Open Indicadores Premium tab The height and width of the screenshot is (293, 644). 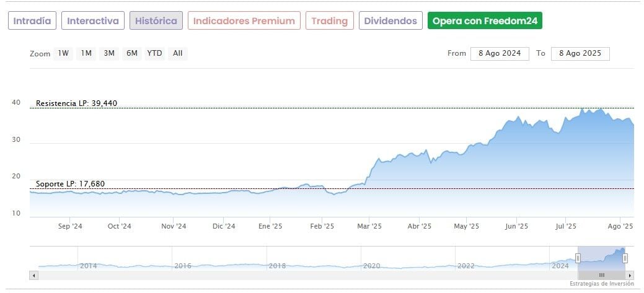coord(244,21)
